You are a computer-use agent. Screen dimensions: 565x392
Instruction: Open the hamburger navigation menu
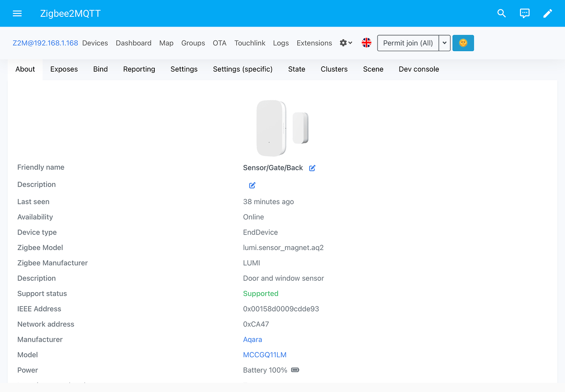(17, 13)
